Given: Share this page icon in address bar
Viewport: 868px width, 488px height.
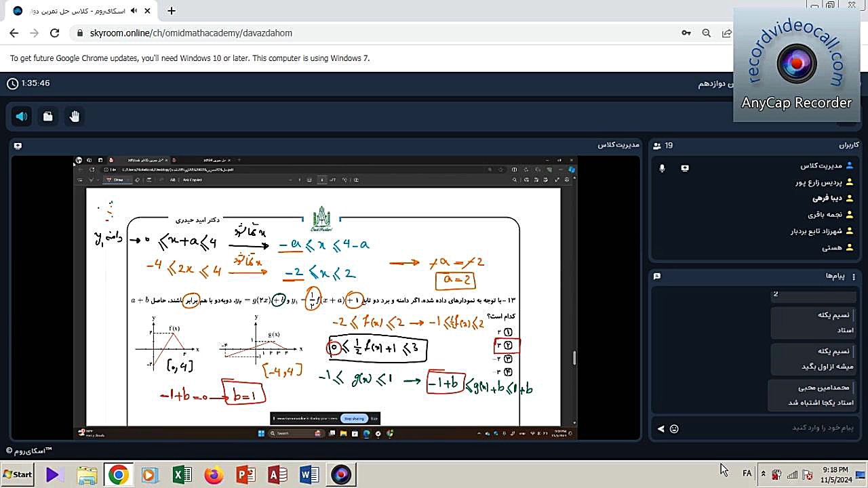Looking at the screenshot, I should 727,33.
